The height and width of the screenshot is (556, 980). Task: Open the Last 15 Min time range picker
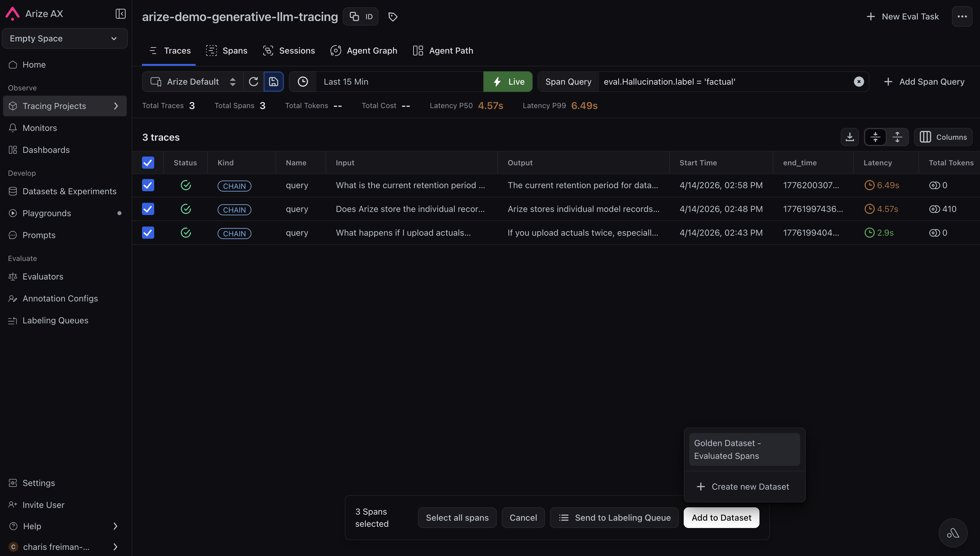coord(399,82)
